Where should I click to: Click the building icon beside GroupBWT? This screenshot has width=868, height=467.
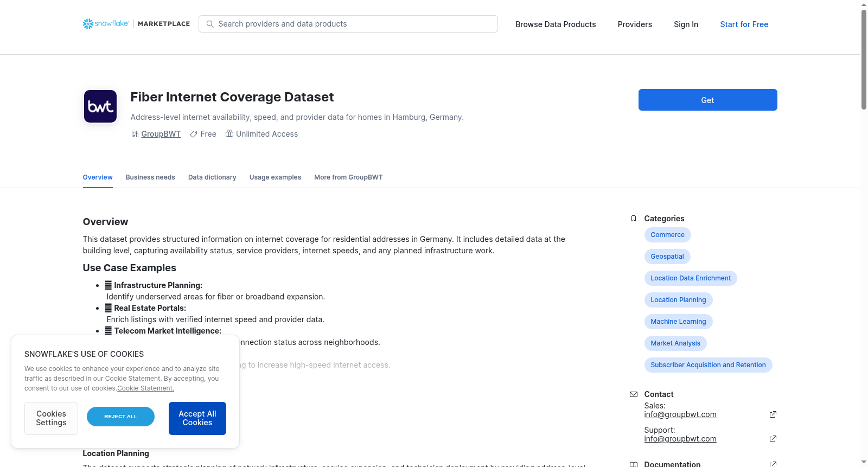click(135, 134)
